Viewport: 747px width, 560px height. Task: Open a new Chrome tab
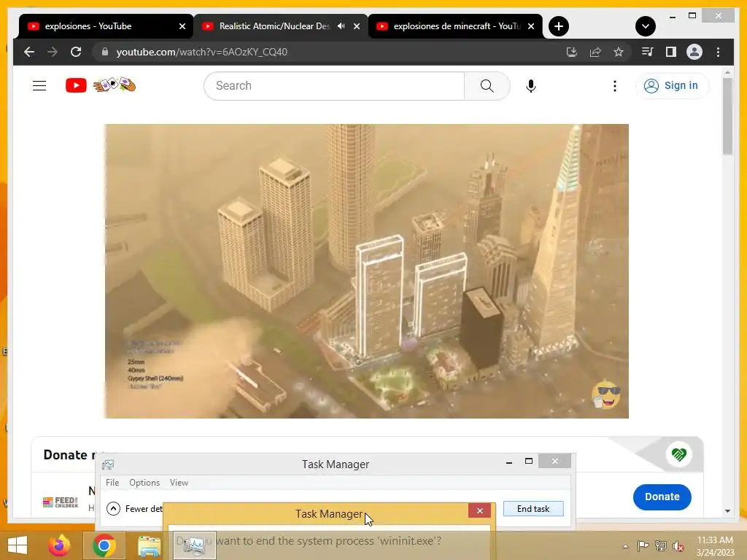click(558, 26)
